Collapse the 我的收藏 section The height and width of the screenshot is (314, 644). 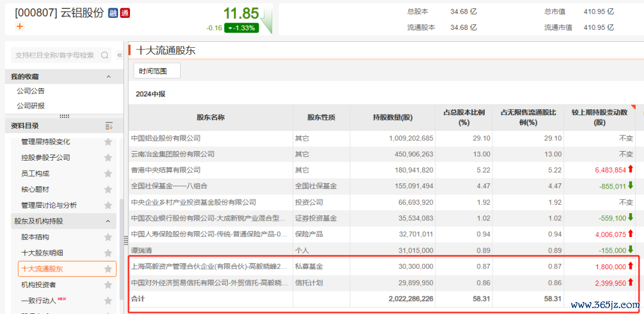click(109, 76)
